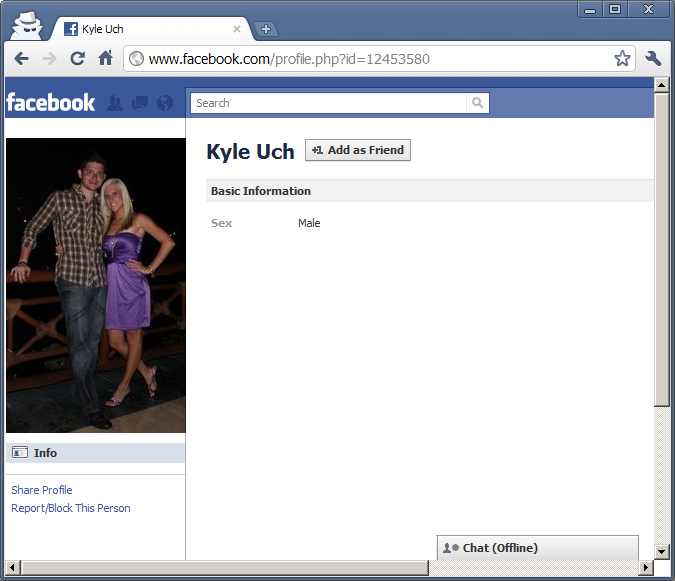Viewport: 675px width, 581px height.
Task: Open Facebook messages icon
Action: tap(140, 103)
